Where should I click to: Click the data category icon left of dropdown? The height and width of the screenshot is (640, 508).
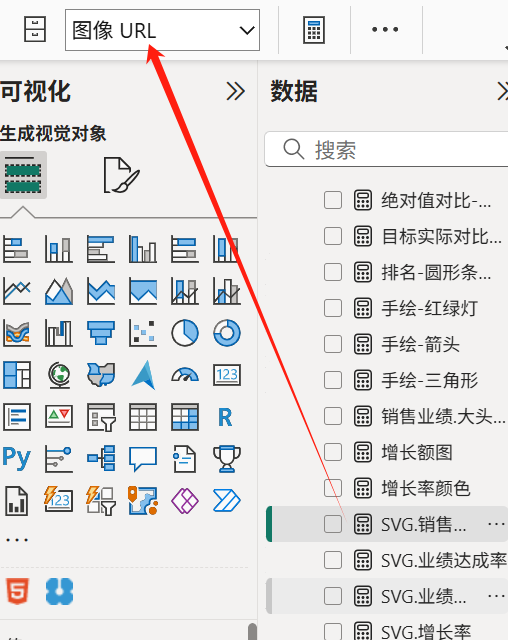pyautogui.click(x=35, y=29)
